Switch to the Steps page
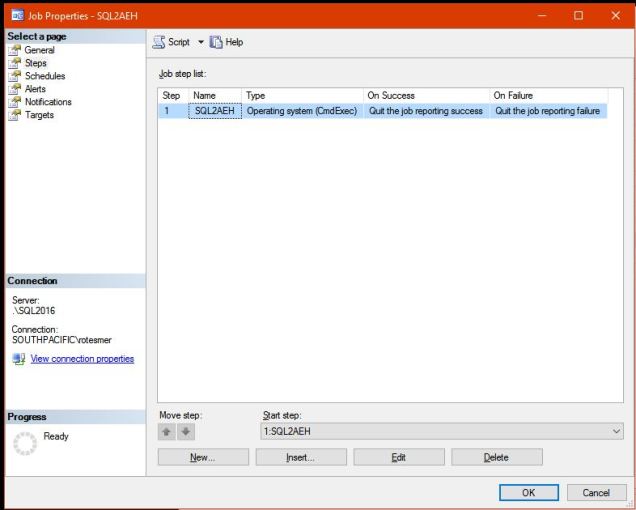 pyautogui.click(x=36, y=63)
